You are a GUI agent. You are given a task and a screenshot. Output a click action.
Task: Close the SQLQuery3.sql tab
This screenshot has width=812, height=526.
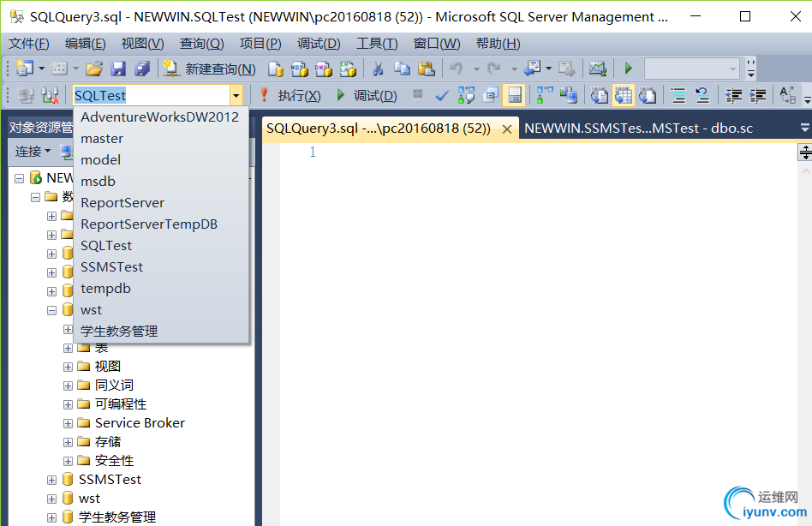click(x=507, y=129)
